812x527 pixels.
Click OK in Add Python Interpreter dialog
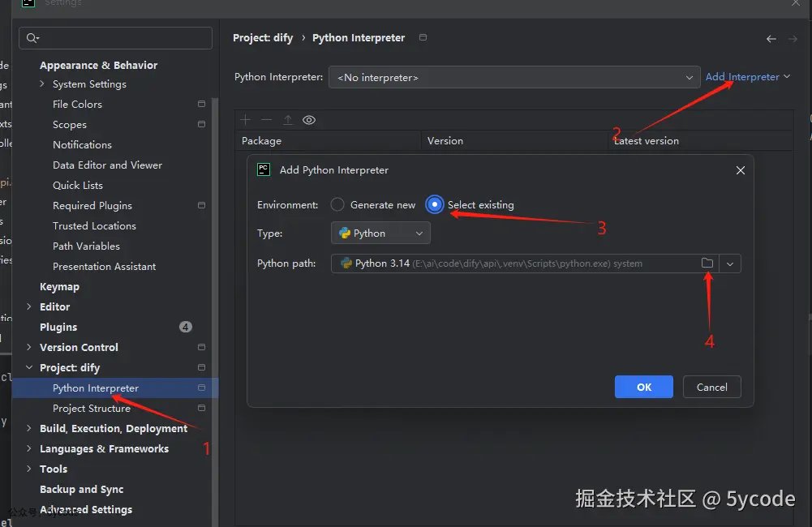coord(644,387)
